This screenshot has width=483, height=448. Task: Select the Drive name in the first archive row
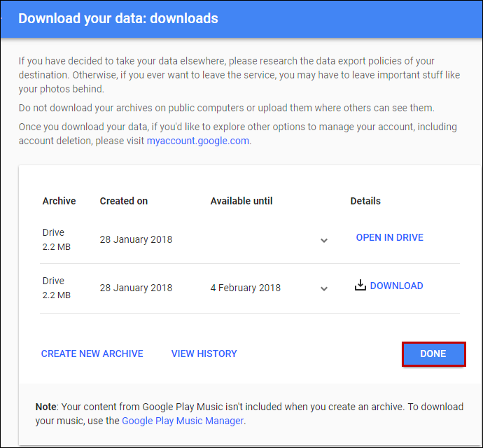(53, 232)
